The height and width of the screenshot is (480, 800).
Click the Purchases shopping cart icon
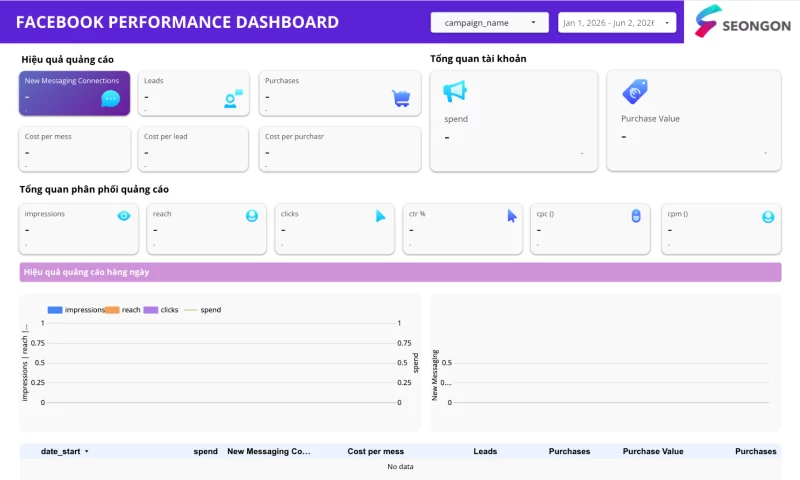coord(401,98)
